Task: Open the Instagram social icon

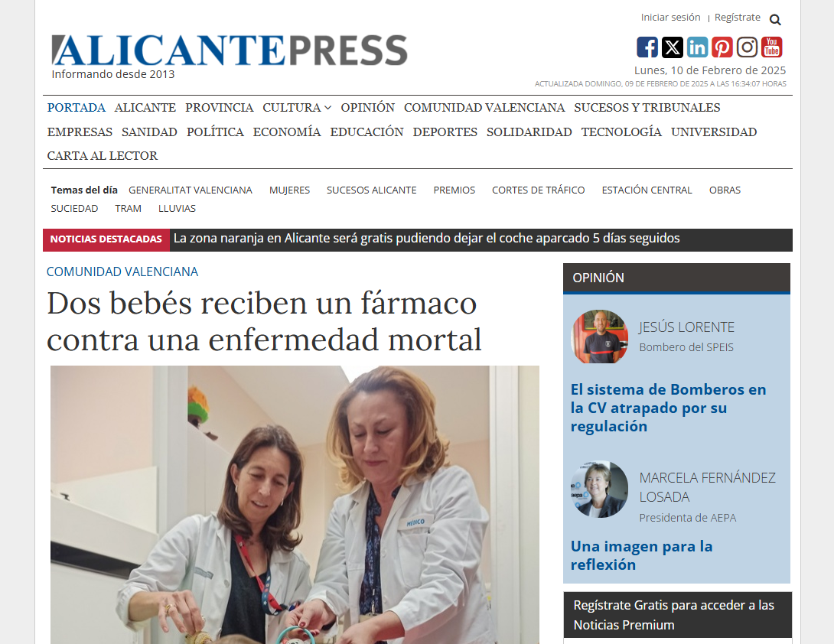Action: tap(747, 47)
